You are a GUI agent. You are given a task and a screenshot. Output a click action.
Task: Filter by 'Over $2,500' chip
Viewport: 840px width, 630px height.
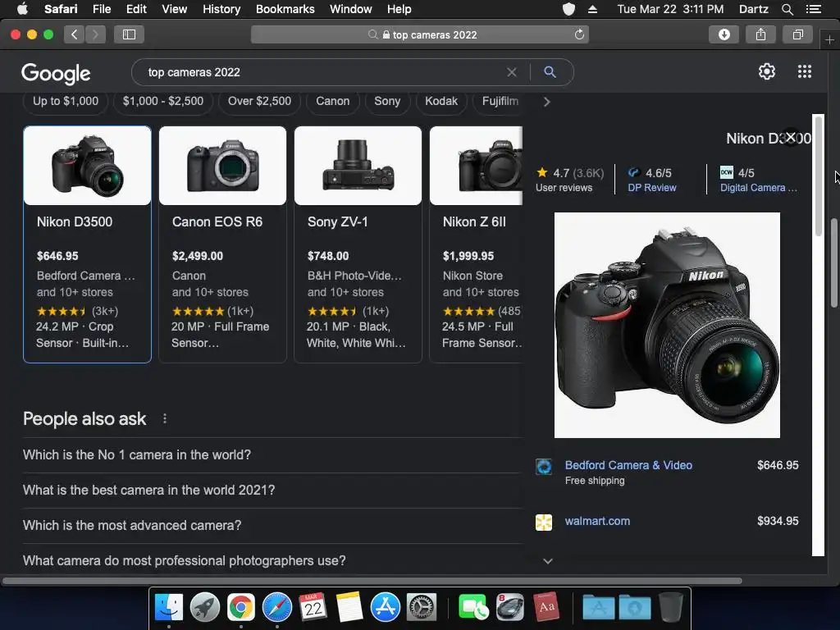pos(259,101)
